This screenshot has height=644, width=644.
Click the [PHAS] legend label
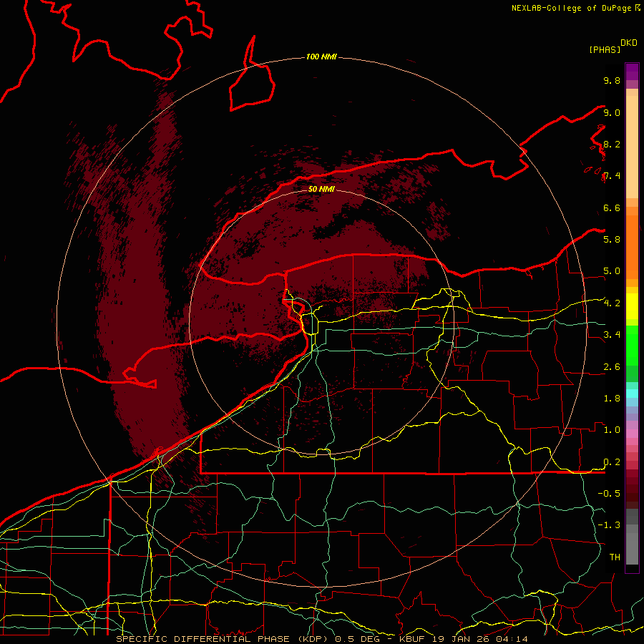click(605, 50)
